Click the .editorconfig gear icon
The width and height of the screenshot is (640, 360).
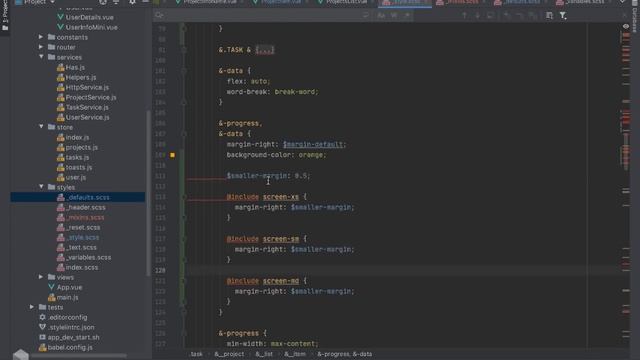(42, 317)
